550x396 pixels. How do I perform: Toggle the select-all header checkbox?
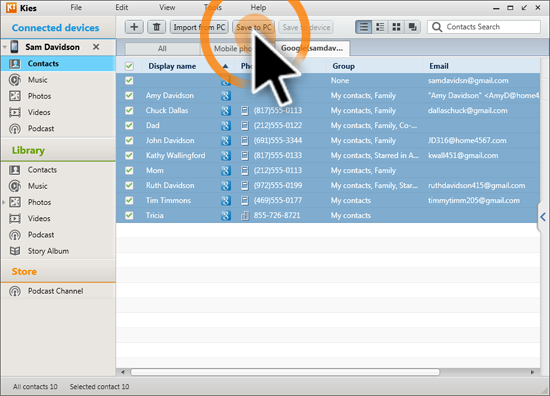[x=129, y=66]
